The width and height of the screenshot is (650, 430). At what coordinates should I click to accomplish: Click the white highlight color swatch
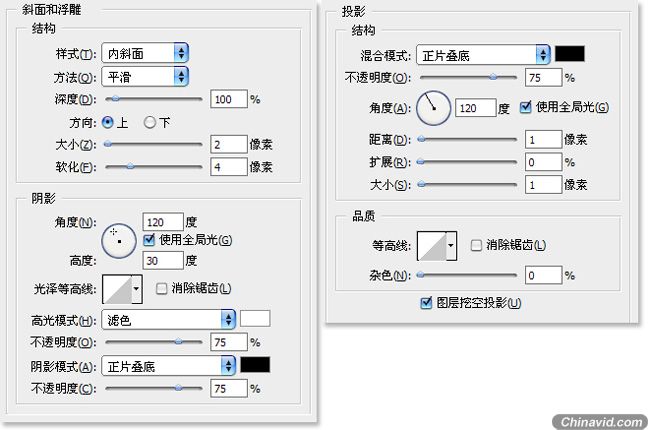[x=256, y=320]
